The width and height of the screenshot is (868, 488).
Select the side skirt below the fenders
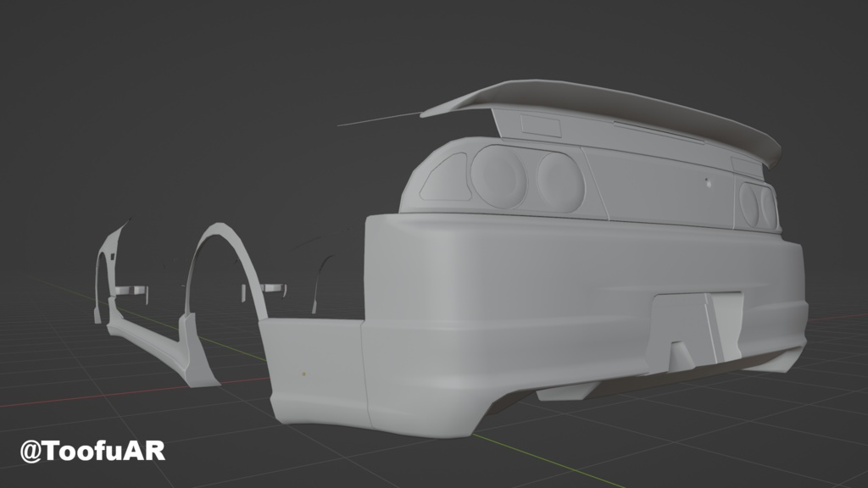tap(161, 339)
